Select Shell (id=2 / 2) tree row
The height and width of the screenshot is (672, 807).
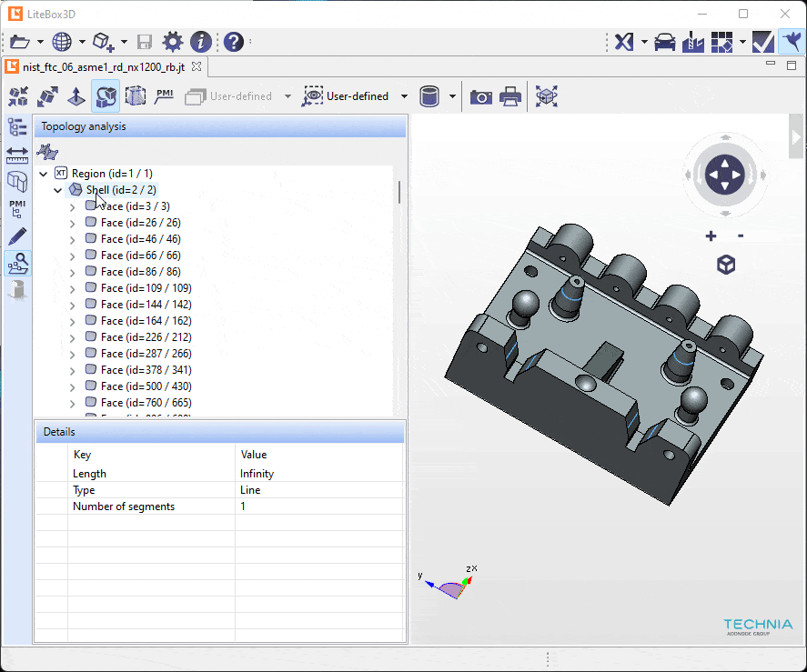pyautogui.click(x=121, y=190)
